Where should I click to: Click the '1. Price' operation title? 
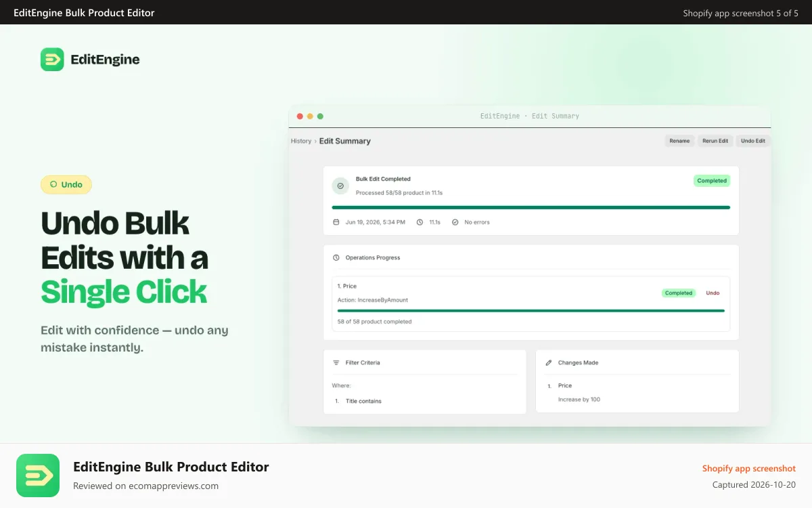[x=347, y=287]
